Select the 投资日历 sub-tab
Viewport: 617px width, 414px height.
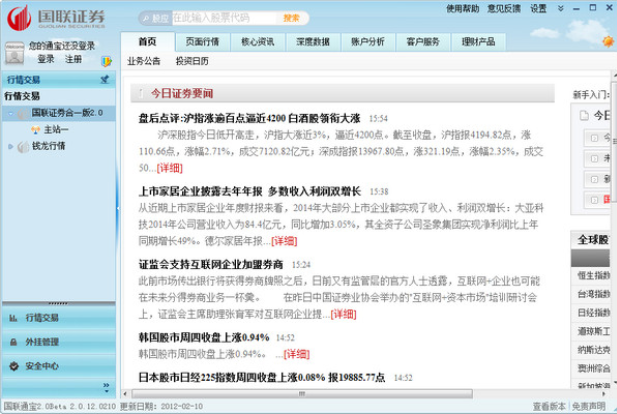pos(192,61)
